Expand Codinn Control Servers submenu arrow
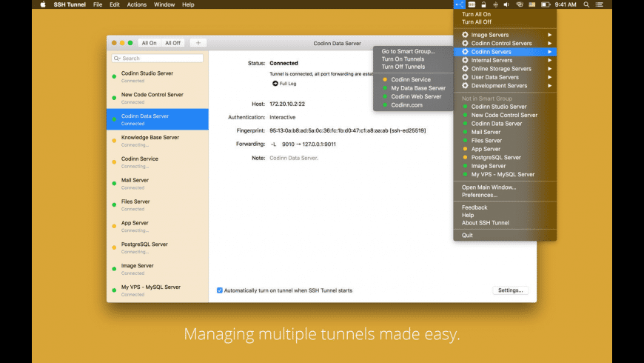Viewport: 644px width, 363px height. pyautogui.click(x=549, y=43)
